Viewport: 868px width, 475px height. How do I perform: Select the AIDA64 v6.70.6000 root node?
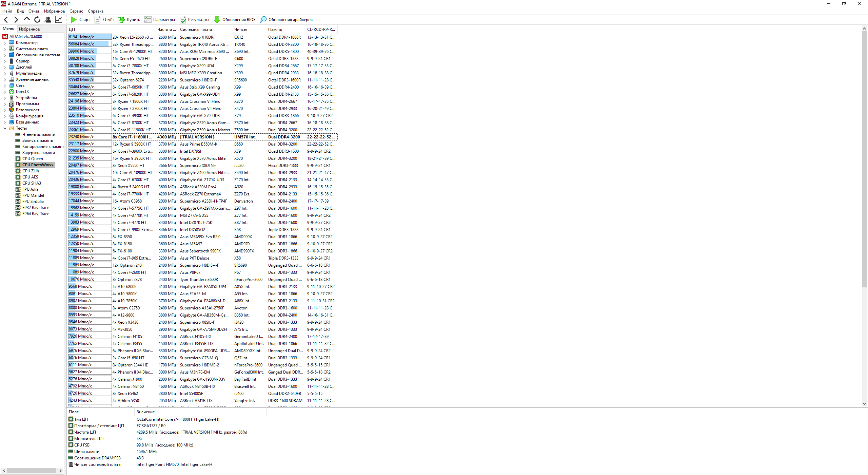click(25, 37)
